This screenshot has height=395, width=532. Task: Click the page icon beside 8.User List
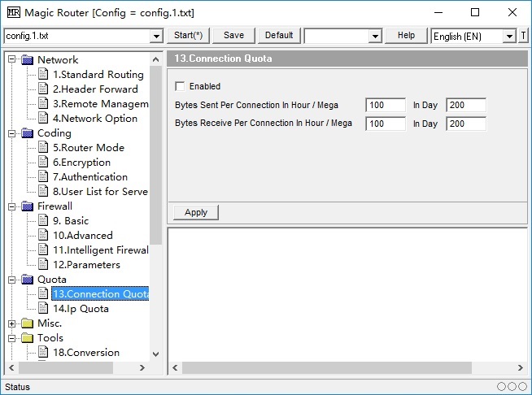point(43,191)
